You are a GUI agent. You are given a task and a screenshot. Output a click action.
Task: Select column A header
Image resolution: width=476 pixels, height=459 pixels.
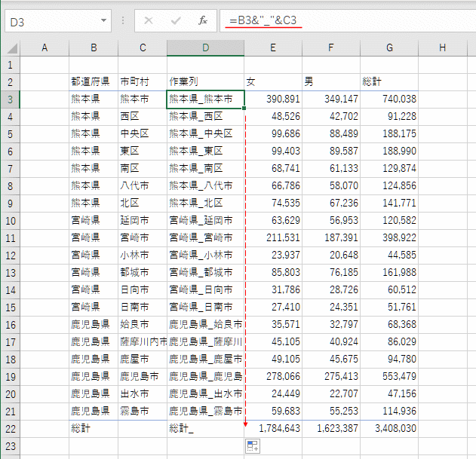pos(45,48)
